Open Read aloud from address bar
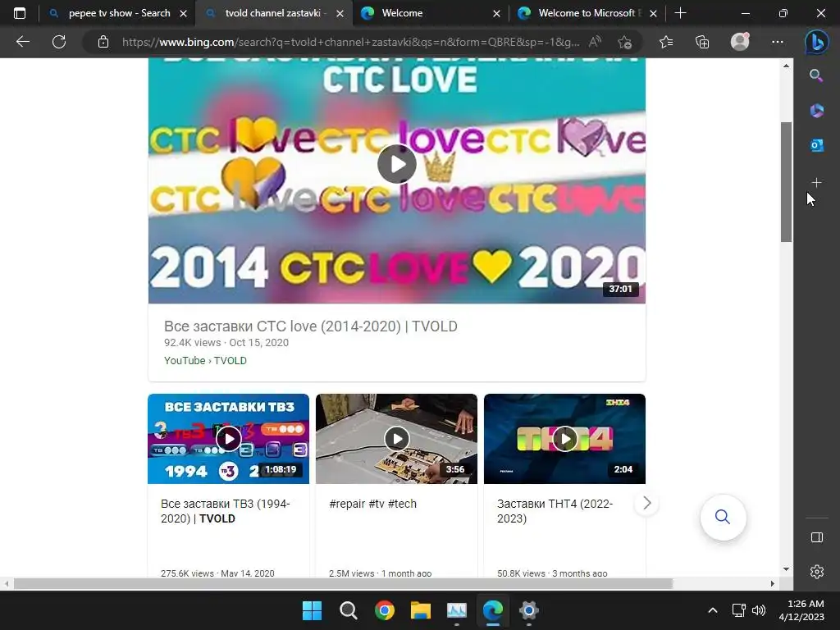 click(595, 42)
